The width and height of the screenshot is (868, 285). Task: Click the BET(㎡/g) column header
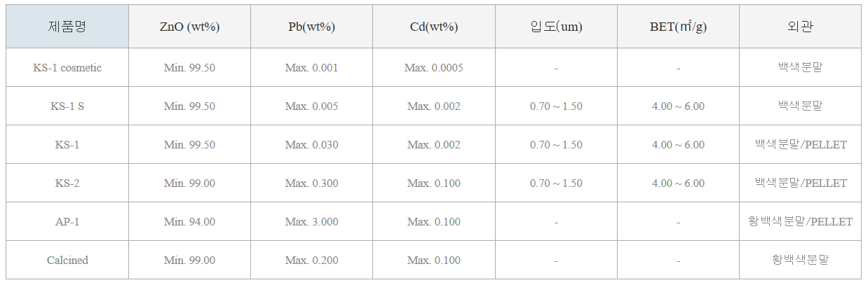point(678,27)
